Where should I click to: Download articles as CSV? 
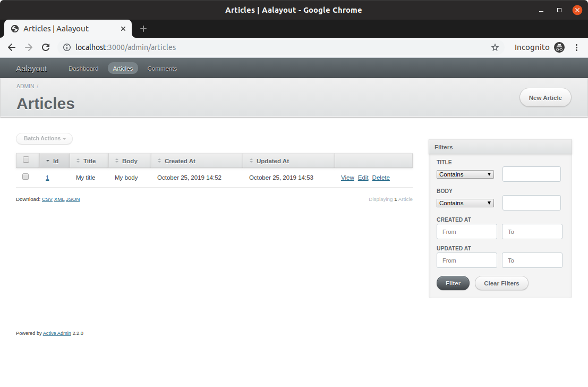pyautogui.click(x=47, y=199)
